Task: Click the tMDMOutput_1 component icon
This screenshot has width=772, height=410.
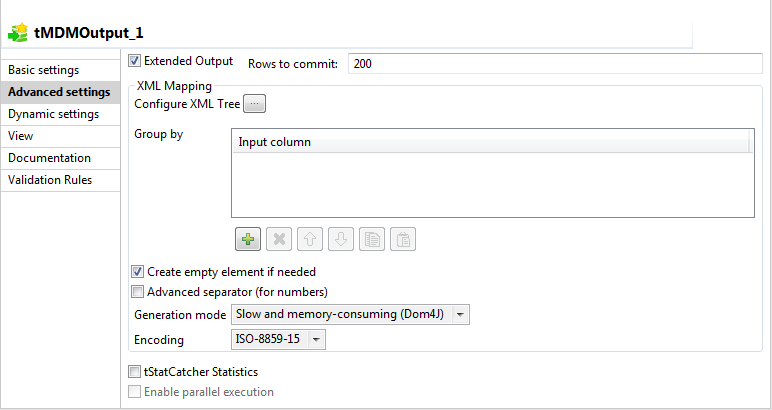Action: (17, 32)
